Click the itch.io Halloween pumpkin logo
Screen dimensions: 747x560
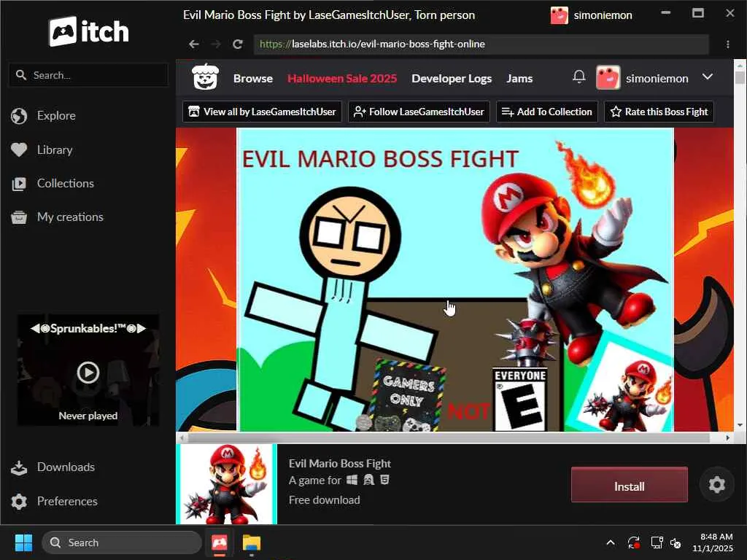coord(205,77)
